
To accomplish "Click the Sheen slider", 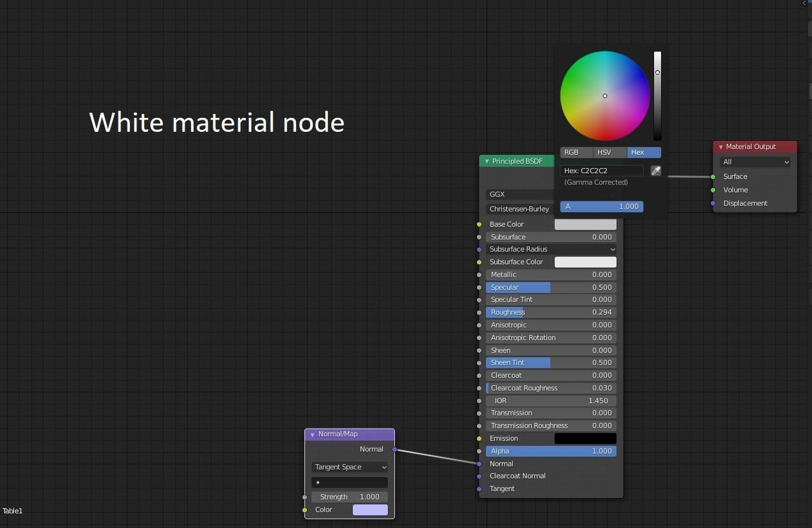I will click(551, 350).
